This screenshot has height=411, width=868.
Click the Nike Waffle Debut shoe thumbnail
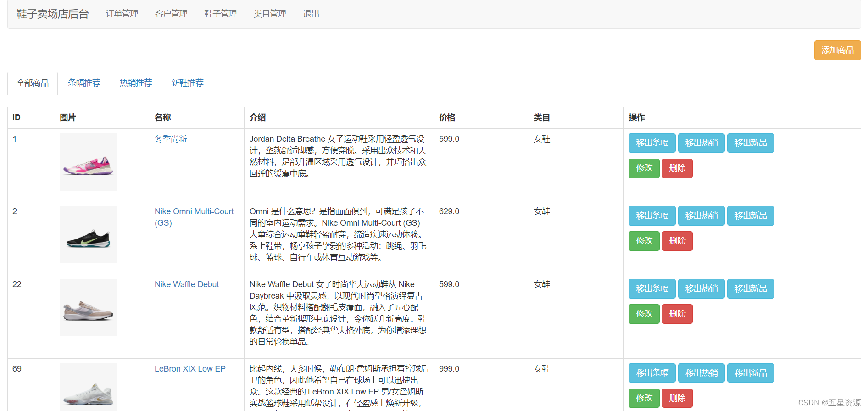tap(88, 307)
